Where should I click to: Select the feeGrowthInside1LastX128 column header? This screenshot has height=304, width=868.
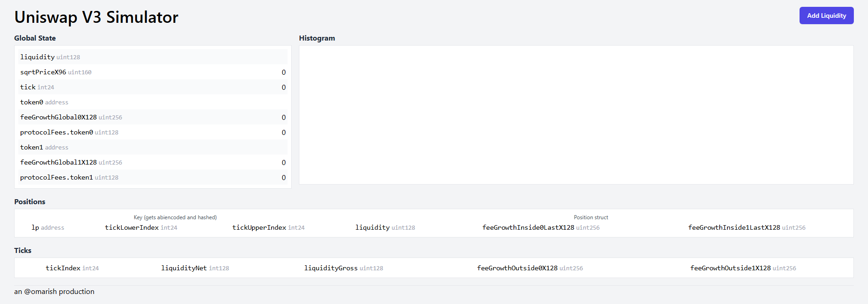pyautogui.click(x=747, y=227)
